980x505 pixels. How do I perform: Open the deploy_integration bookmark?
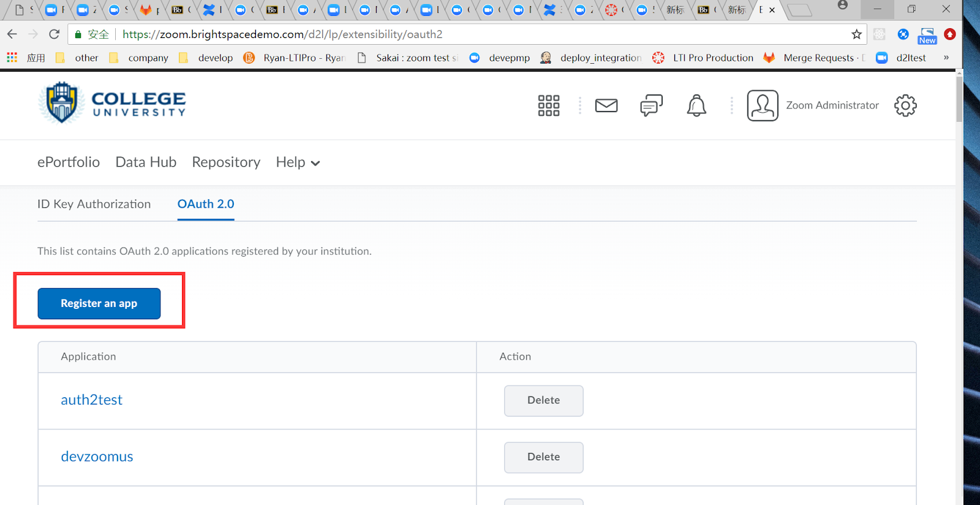click(x=591, y=58)
